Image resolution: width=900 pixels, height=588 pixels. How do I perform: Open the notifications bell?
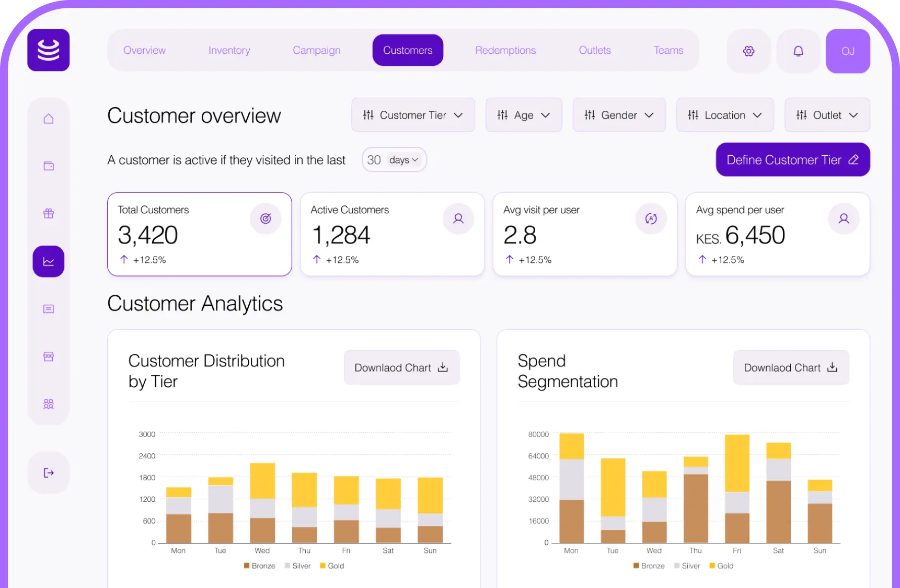point(798,51)
